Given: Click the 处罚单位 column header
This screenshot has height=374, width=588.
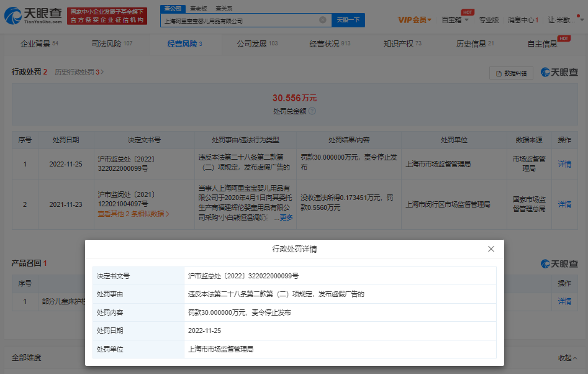Looking at the screenshot, I should 454,140.
